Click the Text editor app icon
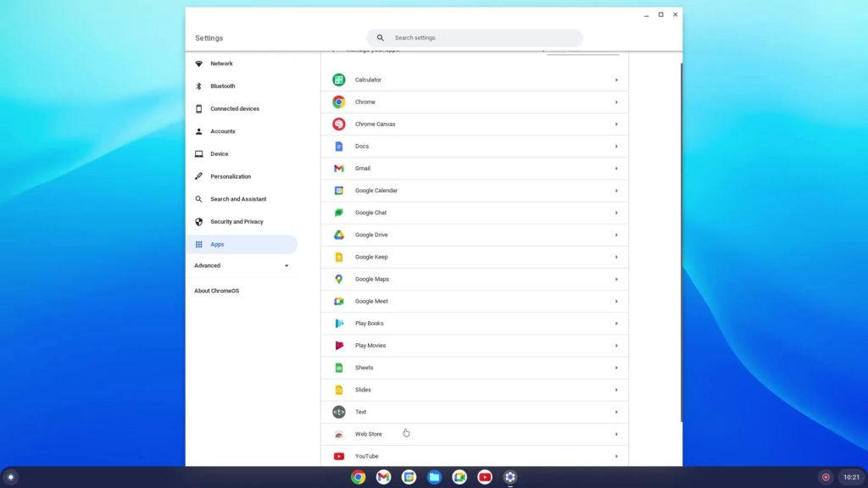 click(x=339, y=412)
